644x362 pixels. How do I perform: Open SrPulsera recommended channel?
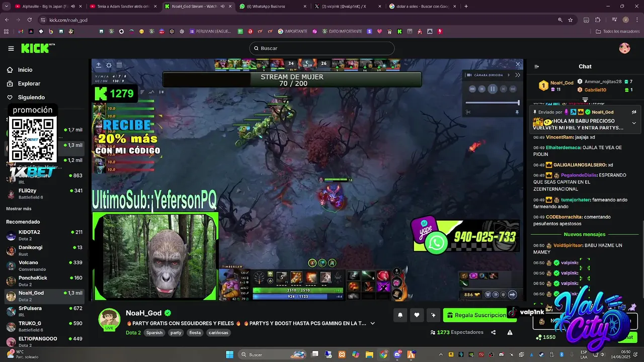(44, 311)
